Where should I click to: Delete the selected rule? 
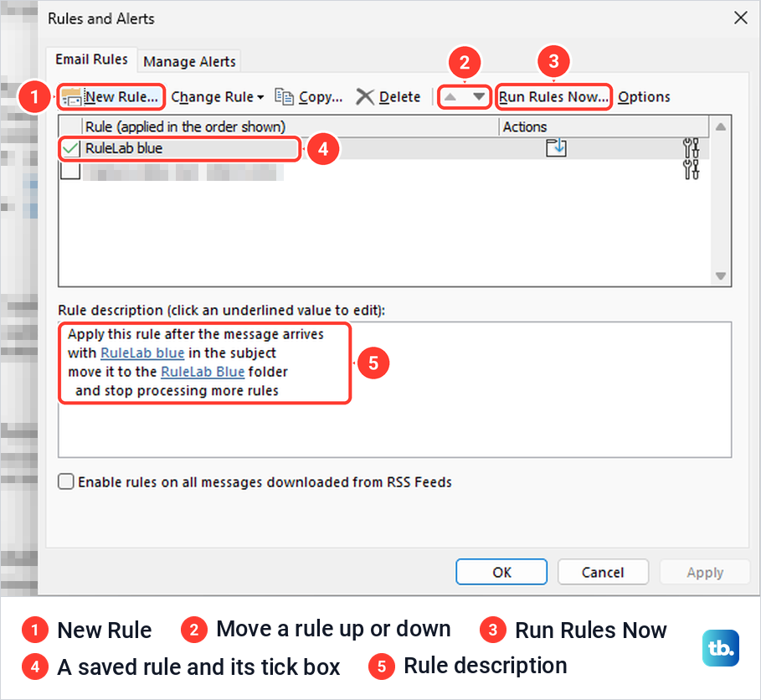[388, 96]
